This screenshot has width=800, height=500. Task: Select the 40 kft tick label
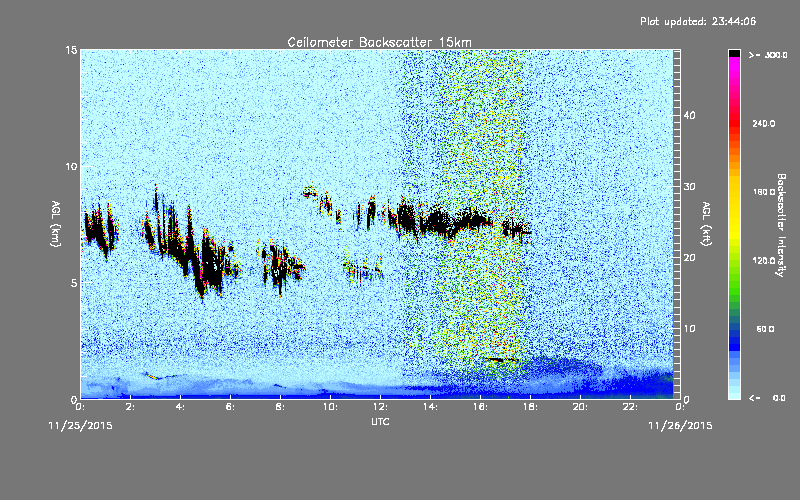(689, 115)
